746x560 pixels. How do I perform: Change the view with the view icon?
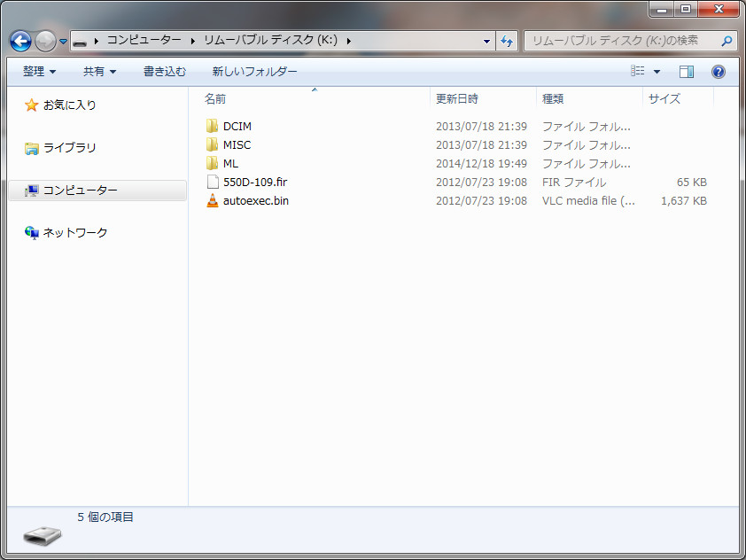click(x=638, y=72)
